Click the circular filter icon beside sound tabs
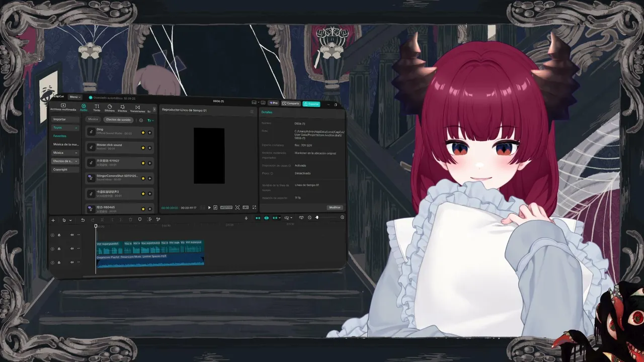 click(x=141, y=120)
